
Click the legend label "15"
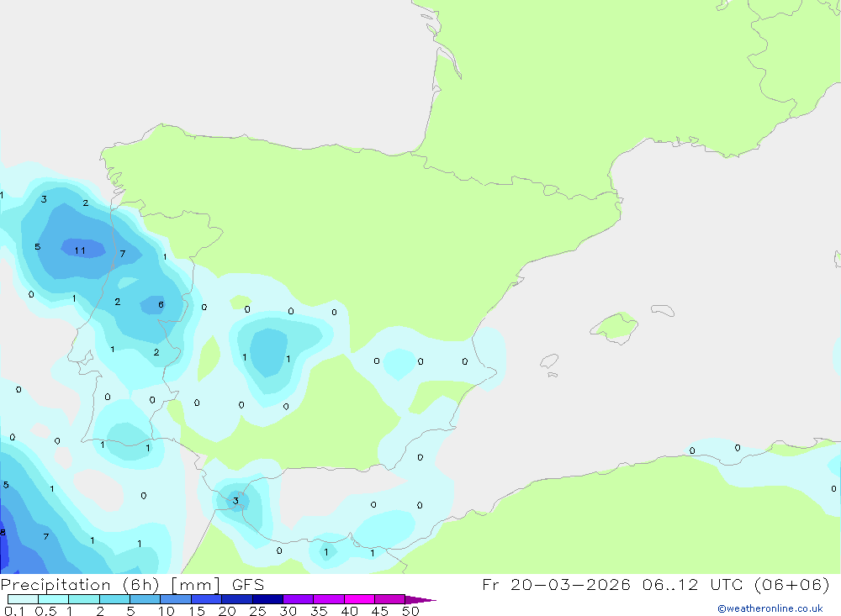196,611
